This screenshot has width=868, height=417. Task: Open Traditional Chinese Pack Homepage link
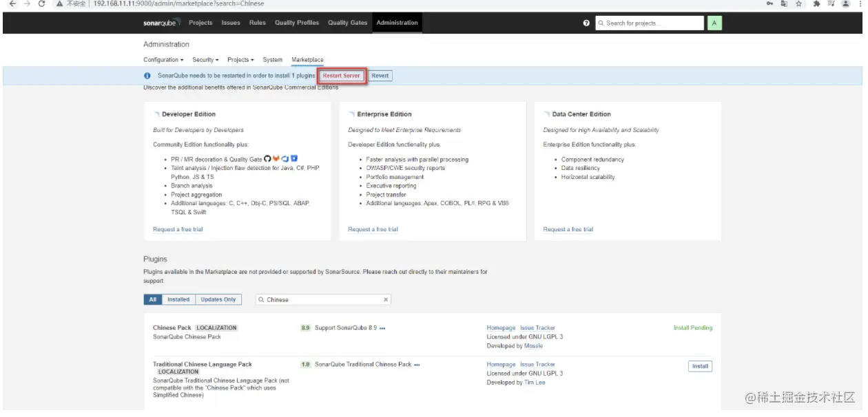501,365
